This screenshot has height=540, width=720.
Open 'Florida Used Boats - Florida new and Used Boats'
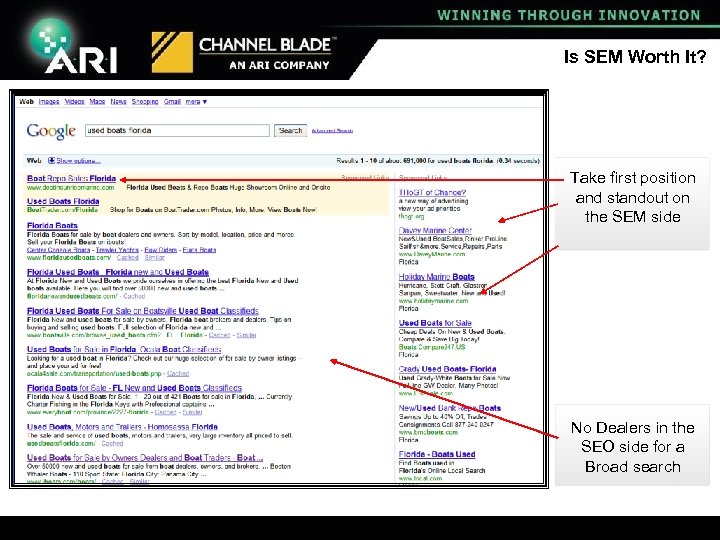click(x=118, y=272)
